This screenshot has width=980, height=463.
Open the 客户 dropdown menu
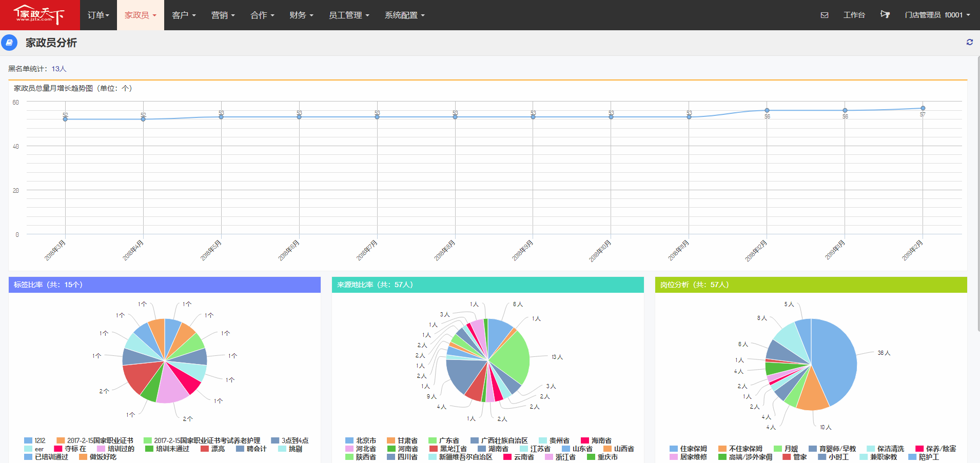click(x=184, y=15)
